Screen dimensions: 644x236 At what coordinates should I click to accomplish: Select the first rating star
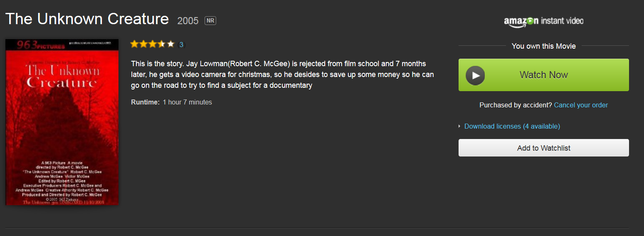click(134, 44)
